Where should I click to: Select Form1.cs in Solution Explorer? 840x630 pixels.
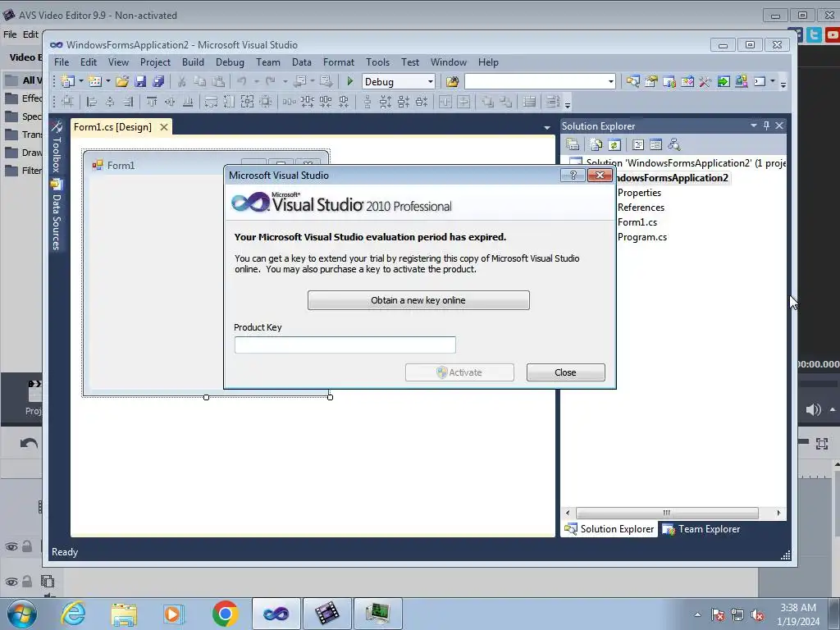point(637,221)
